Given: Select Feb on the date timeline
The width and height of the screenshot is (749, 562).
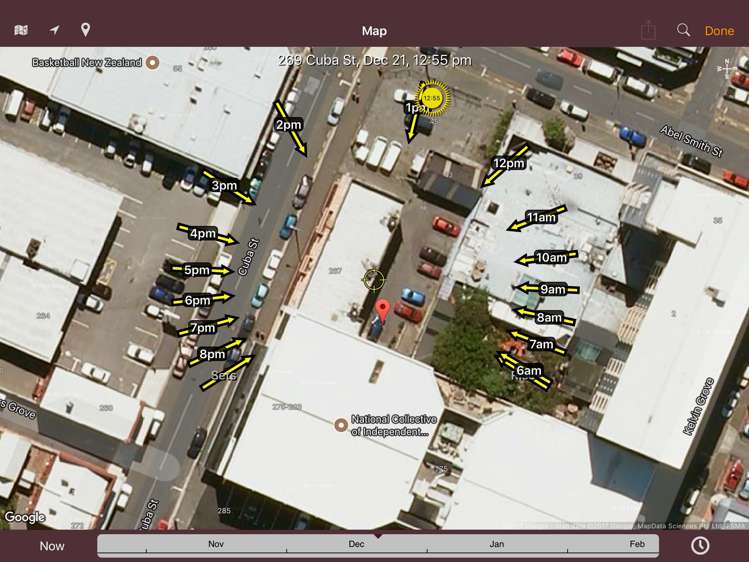Looking at the screenshot, I should 637,544.
